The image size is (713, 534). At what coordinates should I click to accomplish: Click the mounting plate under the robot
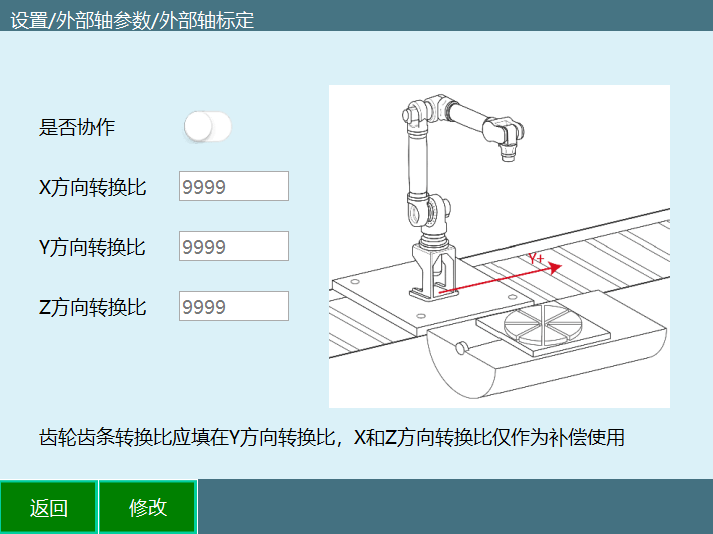point(432,298)
